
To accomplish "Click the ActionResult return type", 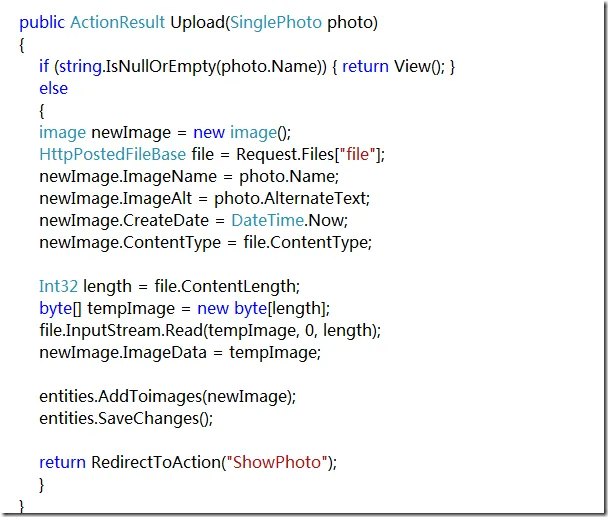I will pyautogui.click(x=117, y=22).
